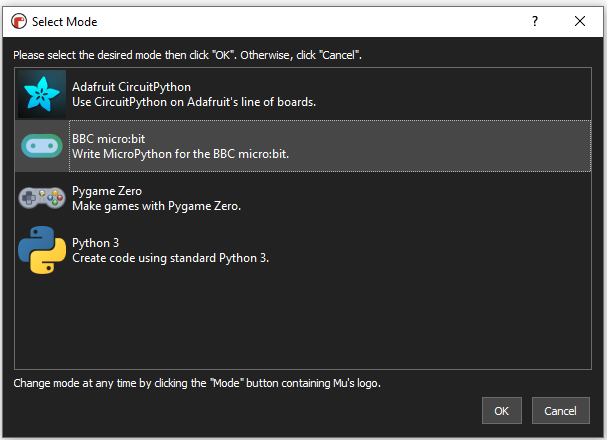607x440 pixels.
Task: Click the Select Mode title text
Action: coord(64,22)
